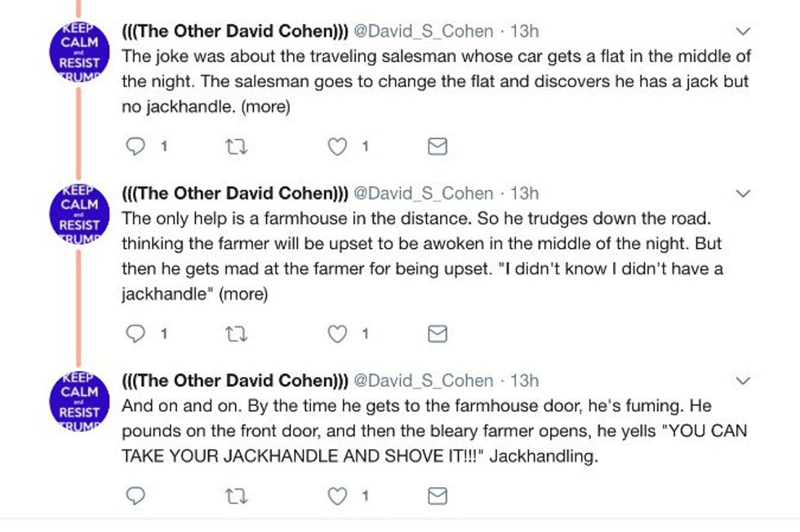Open the first tweet's chevron options menu
This screenshot has height=532, width=800.
(744, 32)
